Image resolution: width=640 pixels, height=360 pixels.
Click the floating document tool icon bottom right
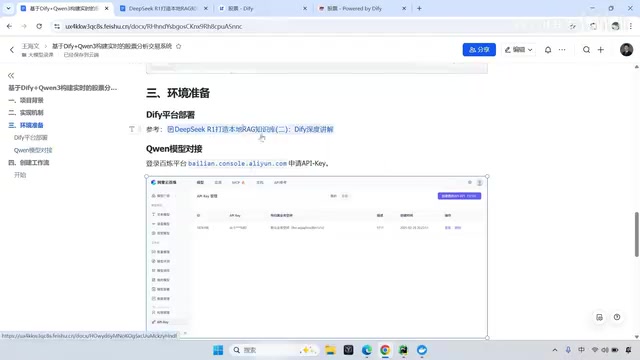pyautogui.click(x=599, y=317)
